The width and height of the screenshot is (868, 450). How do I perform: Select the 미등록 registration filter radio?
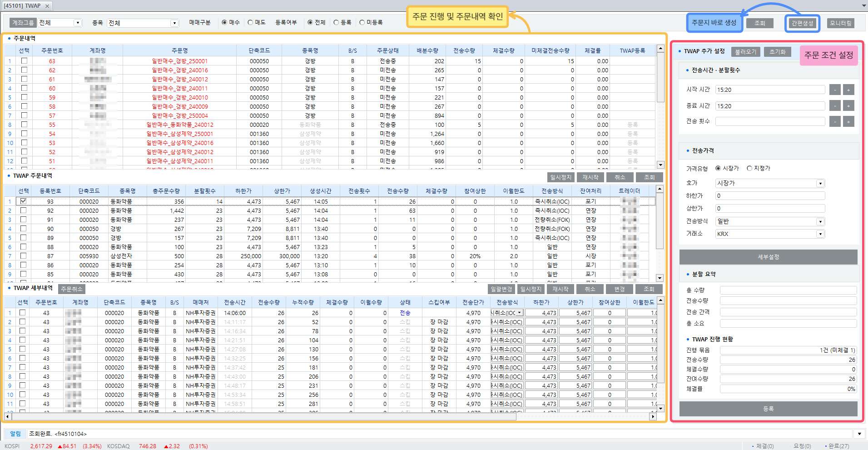pyautogui.click(x=362, y=22)
